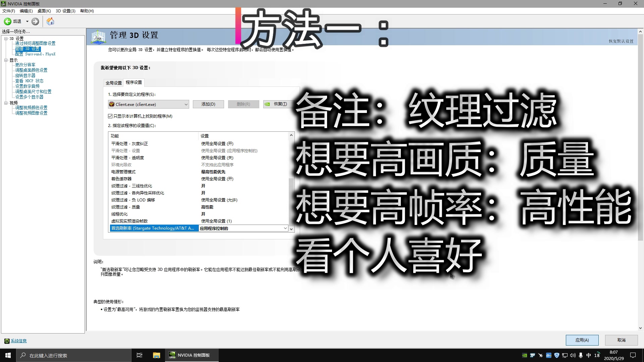Image resolution: width=644 pixels, height=362 pixels.
Task: Select the 纹理过滤 - 各向异性采样优化 row
Action: (199, 193)
